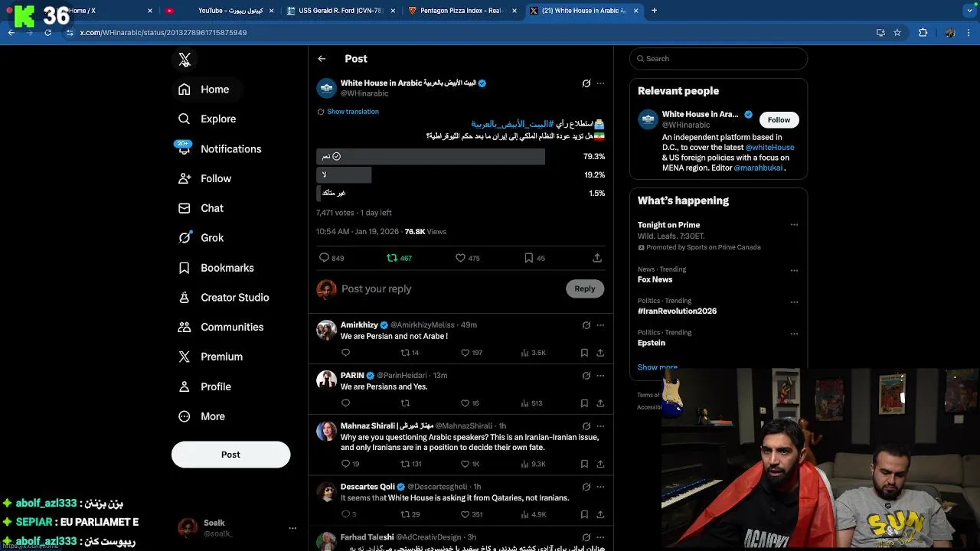Go back using the Post arrow
Image resolution: width=980 pixels, height=551 pixels.
pyautogui.click(x=322, y=59)
